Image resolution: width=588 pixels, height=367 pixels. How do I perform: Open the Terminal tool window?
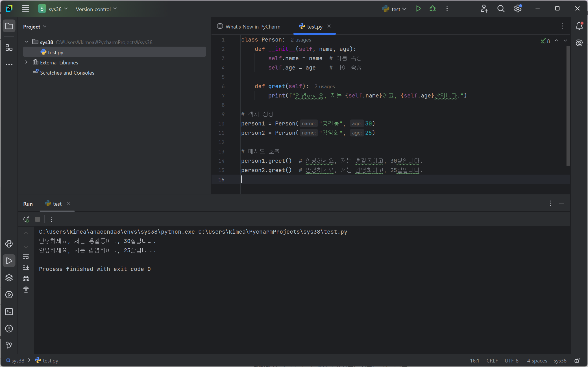pos(9,312)
